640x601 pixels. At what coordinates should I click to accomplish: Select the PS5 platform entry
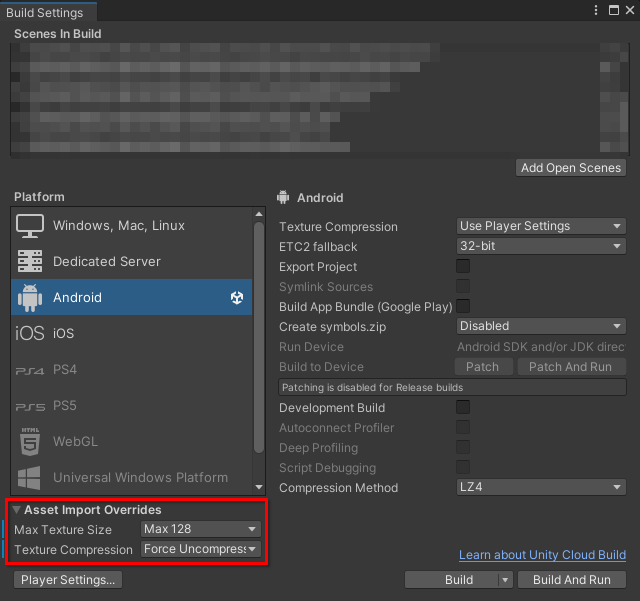coord(131,406)
